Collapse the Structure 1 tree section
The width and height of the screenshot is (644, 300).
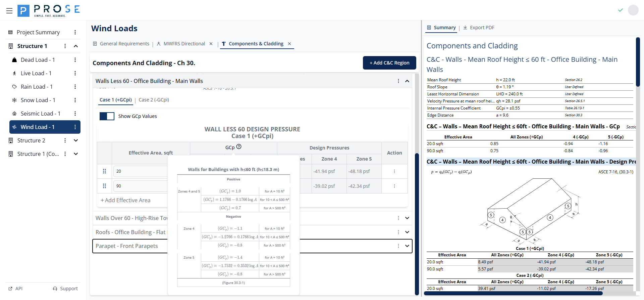point(76,46)
